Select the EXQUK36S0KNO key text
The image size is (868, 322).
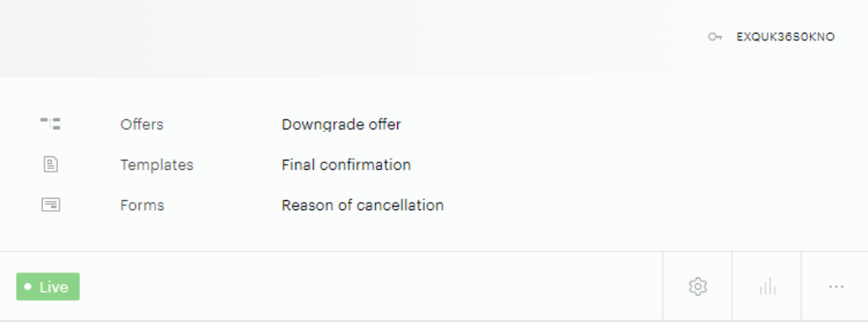(786, 37)
